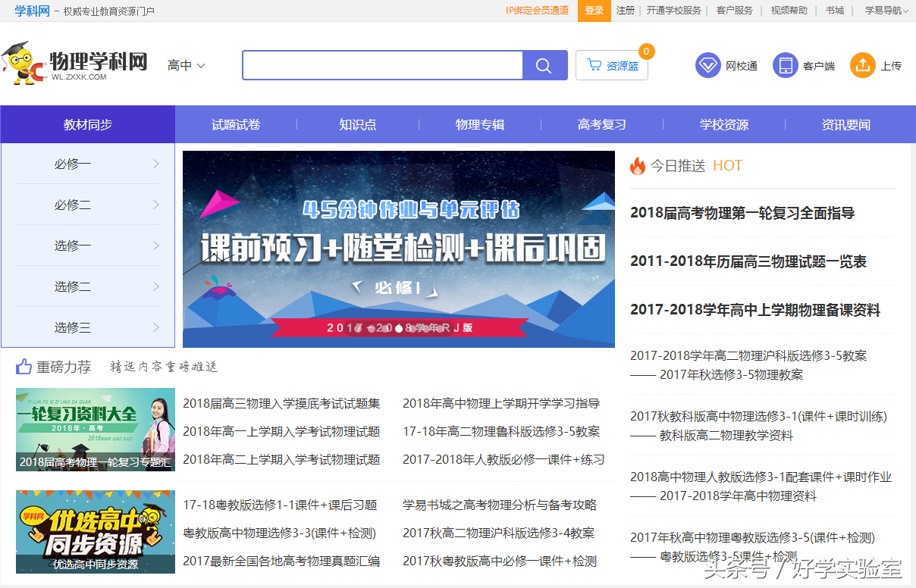This screenshot has width=916, height=588.
Task: Click the flame icon beside 今日推送
Action: pos(638,166)
